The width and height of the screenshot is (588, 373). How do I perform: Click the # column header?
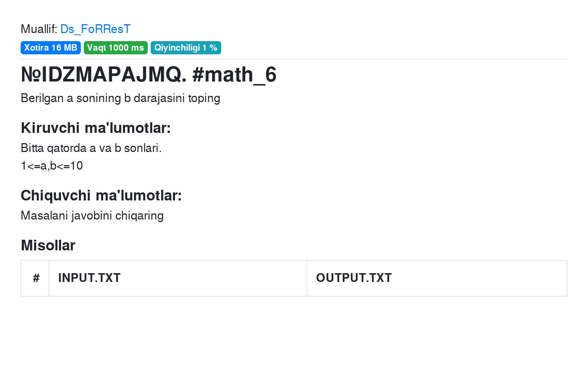tap(35, 278)
